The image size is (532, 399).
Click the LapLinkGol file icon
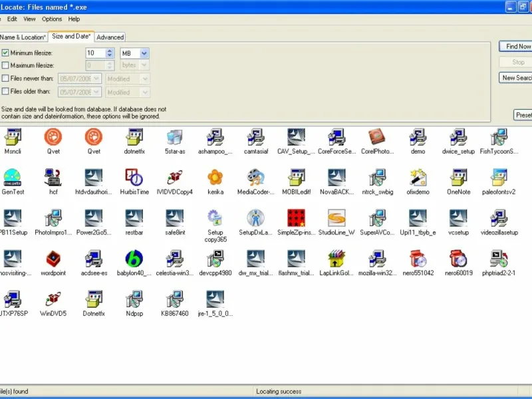tap(336, 259)
